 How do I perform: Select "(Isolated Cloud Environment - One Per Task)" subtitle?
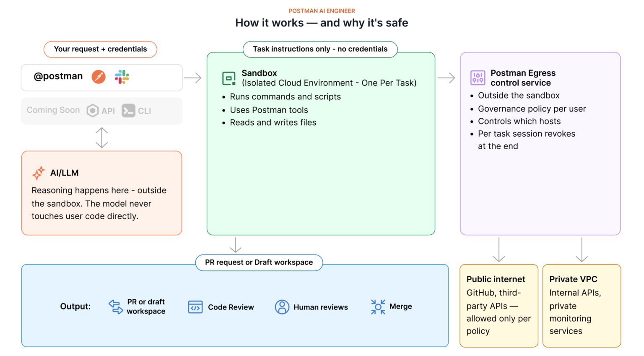click(x=329, y=83)
